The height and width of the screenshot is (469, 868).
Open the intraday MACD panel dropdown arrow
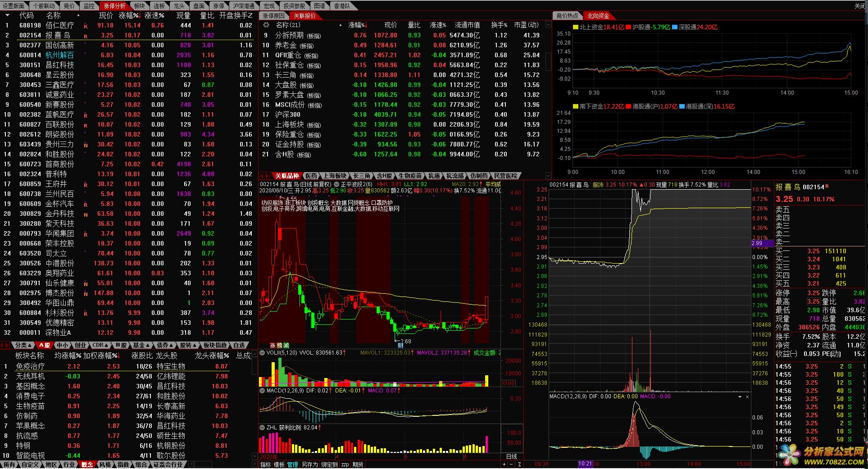coord(740,397)
